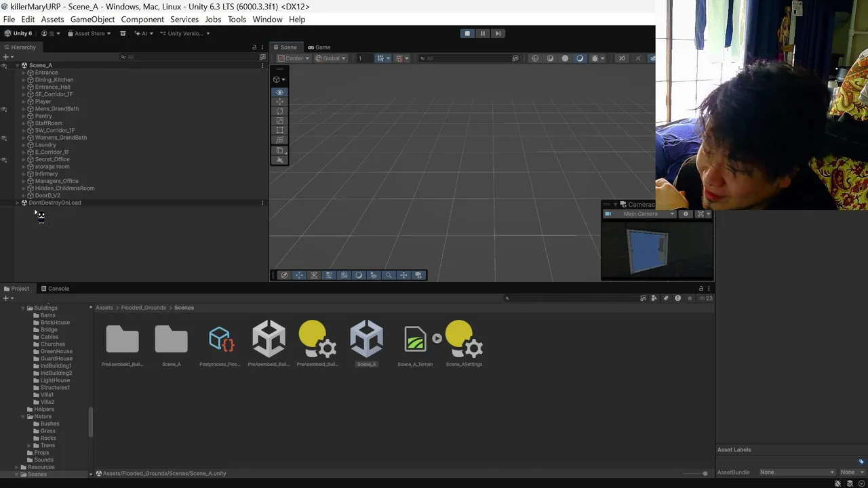Toggle Hierarchy panel lock icon
The width and height of the screenshot is (868, 488).
coord(254,47)
